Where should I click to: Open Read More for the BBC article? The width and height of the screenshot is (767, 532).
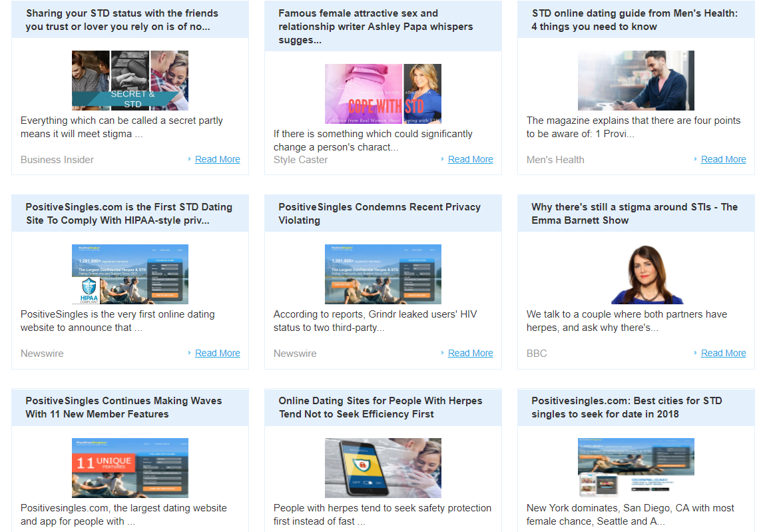[723, 353]
